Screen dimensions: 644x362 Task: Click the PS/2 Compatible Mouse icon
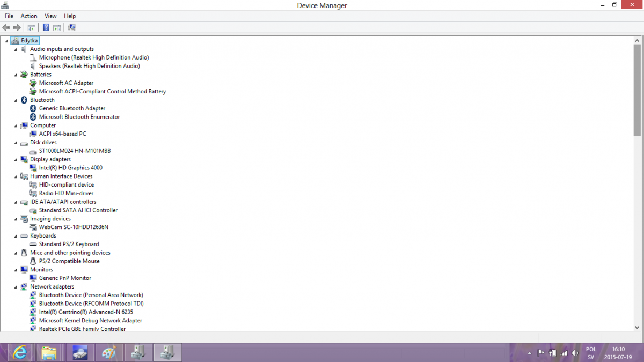point(33,261)
